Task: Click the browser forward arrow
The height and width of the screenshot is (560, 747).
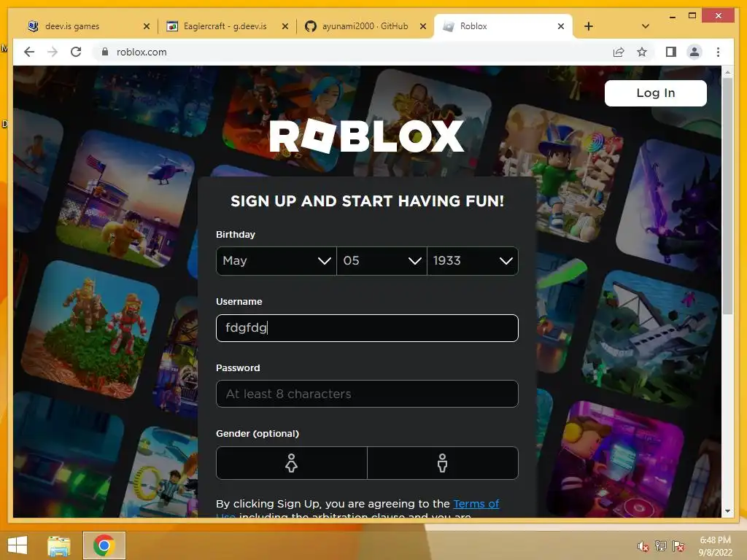Action: pos(53,52)
